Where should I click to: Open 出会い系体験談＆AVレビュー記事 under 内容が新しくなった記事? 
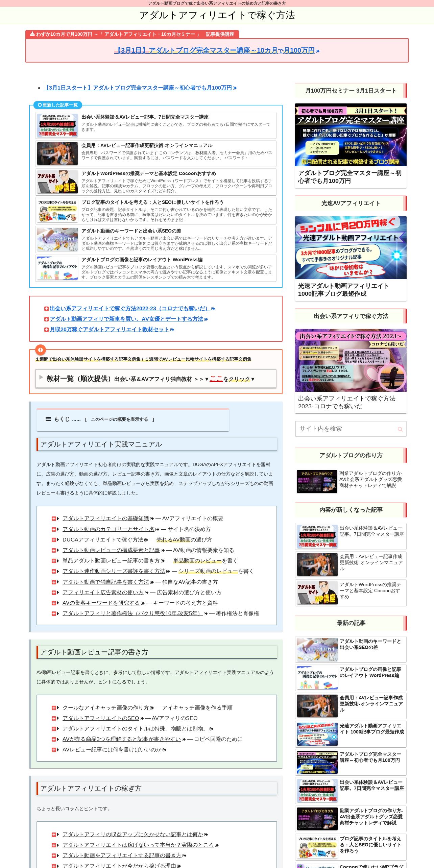coord(351,536)
